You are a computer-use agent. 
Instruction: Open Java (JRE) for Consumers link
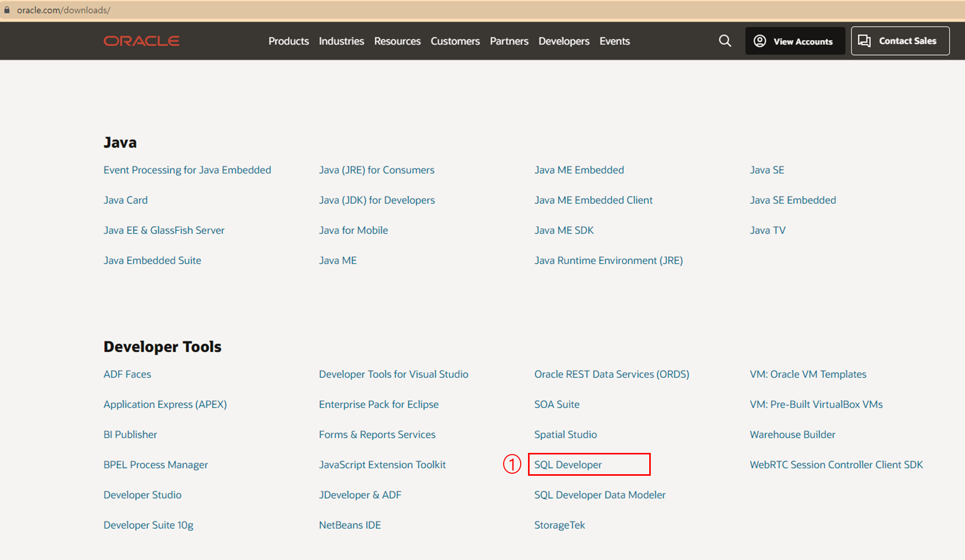tap(377, 170)
